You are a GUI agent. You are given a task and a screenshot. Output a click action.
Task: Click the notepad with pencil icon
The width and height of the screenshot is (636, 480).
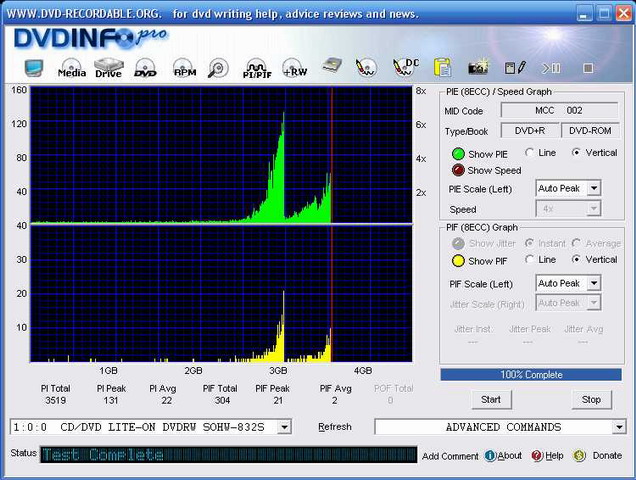(515, 68)
